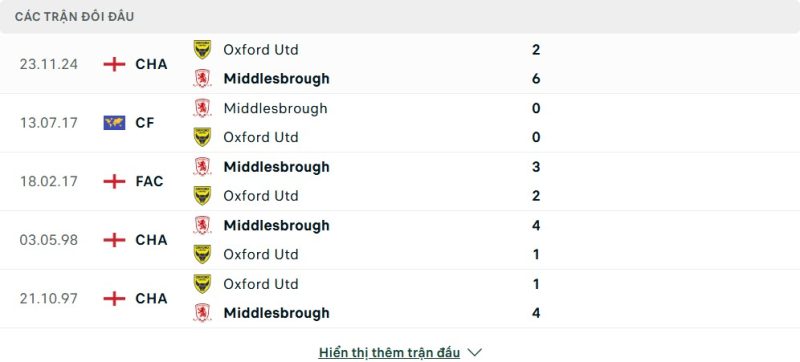
Task: Select the CÁC TRẬN ĐỐI ĐẦU header
Action: pos(74,17)
